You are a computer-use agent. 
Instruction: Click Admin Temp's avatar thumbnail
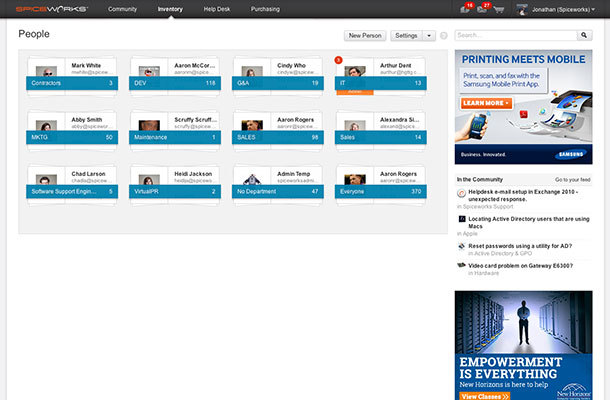tap(252, 180)
